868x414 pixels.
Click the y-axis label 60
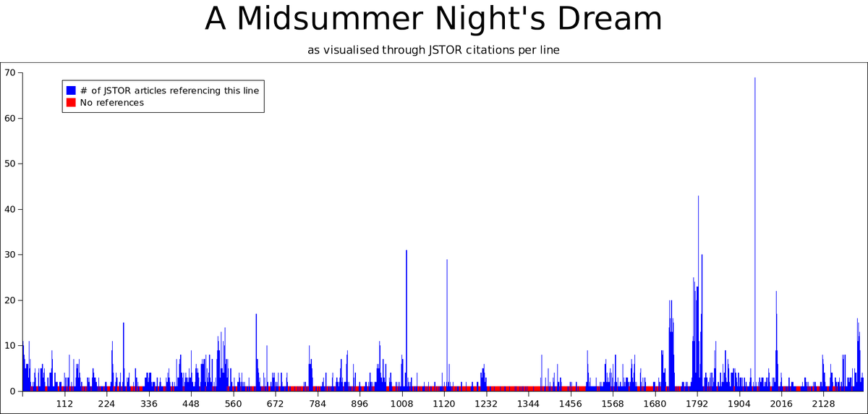tap(10, 119)
